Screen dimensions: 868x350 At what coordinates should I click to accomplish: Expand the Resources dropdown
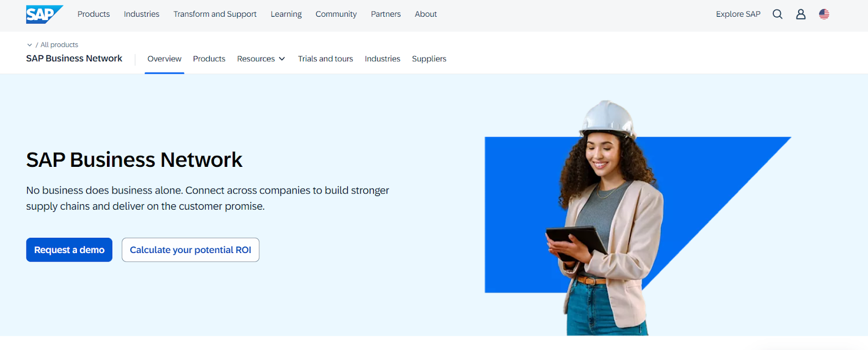click(x=261, y=59)
